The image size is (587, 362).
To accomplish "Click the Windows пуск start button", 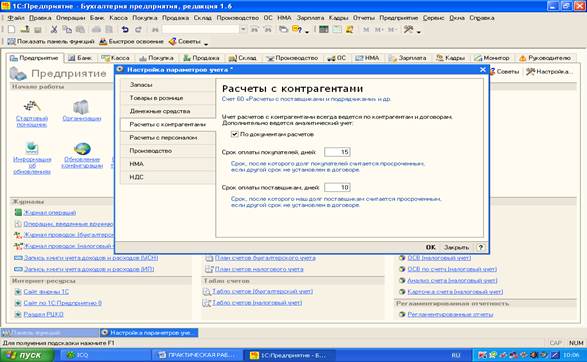I will [27, 355].
